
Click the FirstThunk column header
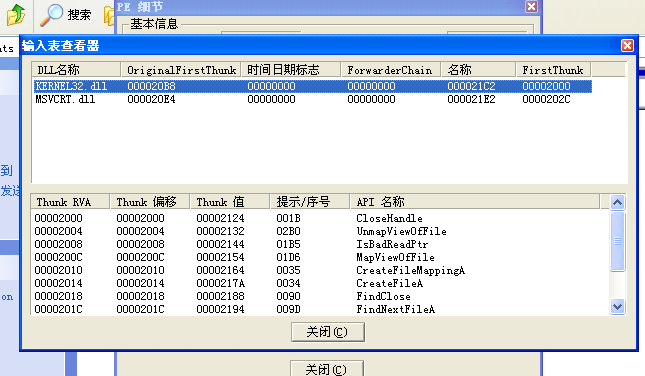click(x=554, y=70)
